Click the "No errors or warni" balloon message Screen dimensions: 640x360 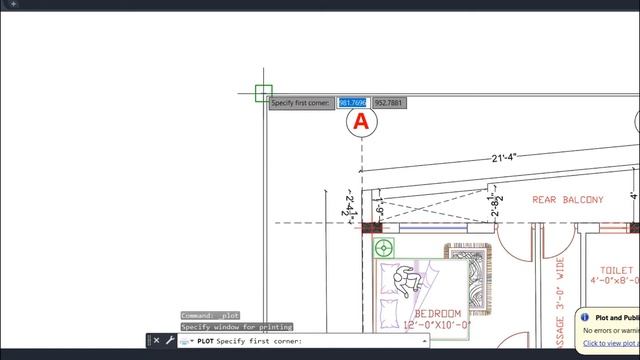(611, 331)
